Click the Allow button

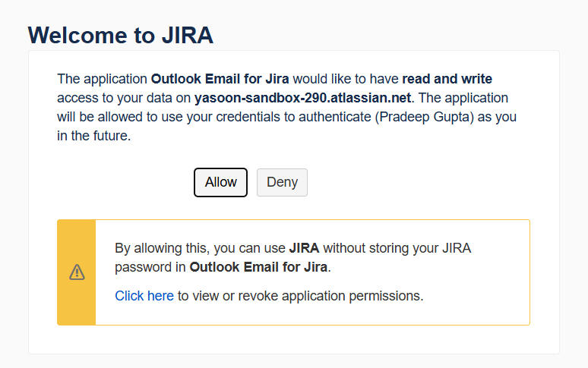(220, 182)
